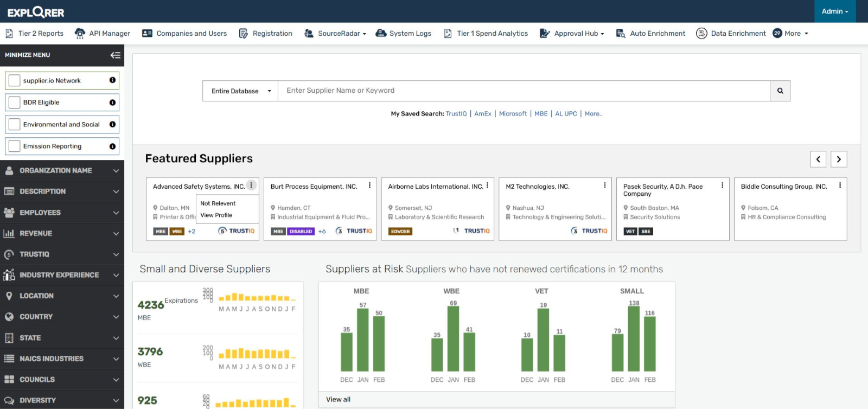Open M2 Technologies options menu
Image resolution: width=868 pixels, height=409 pixels.
point(605,186)
